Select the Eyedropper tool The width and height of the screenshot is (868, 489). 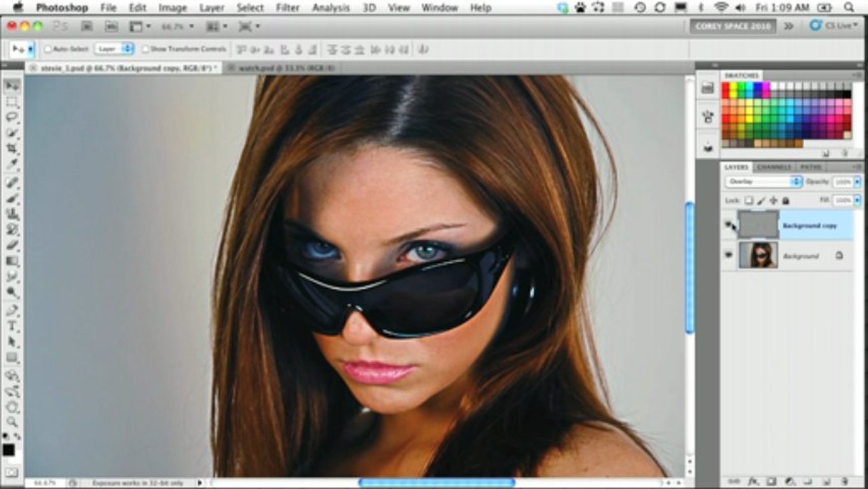[x=12, y=164]
